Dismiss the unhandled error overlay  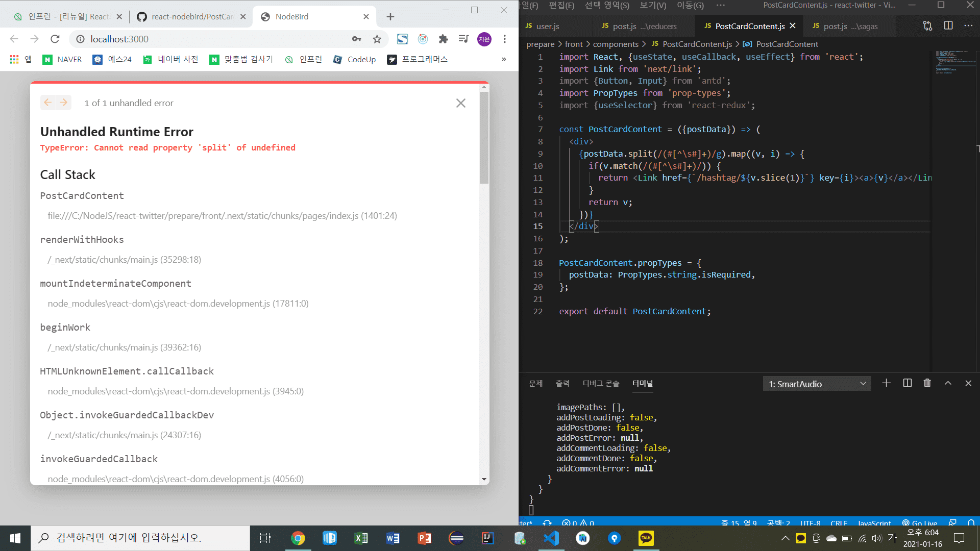(x=461, y=103)
